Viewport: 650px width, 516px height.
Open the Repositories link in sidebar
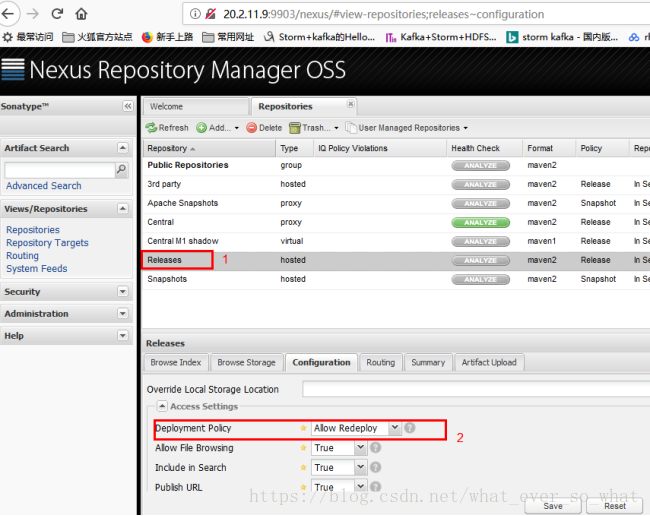point(33,230)
